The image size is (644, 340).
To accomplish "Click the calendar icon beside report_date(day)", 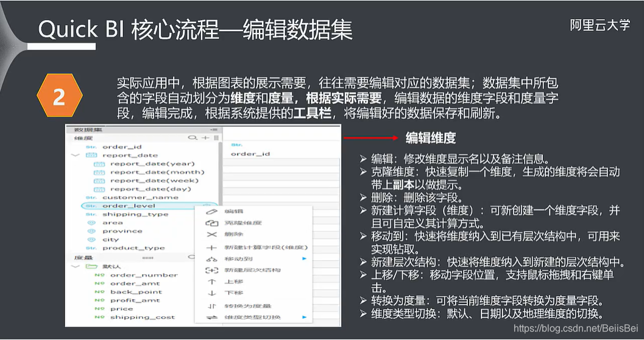I will pos(99,189).
